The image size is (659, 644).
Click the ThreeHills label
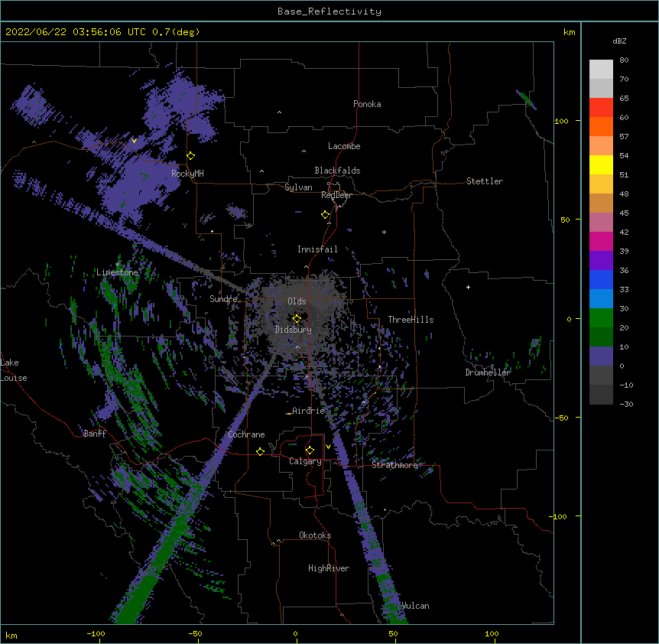point(411,320)
